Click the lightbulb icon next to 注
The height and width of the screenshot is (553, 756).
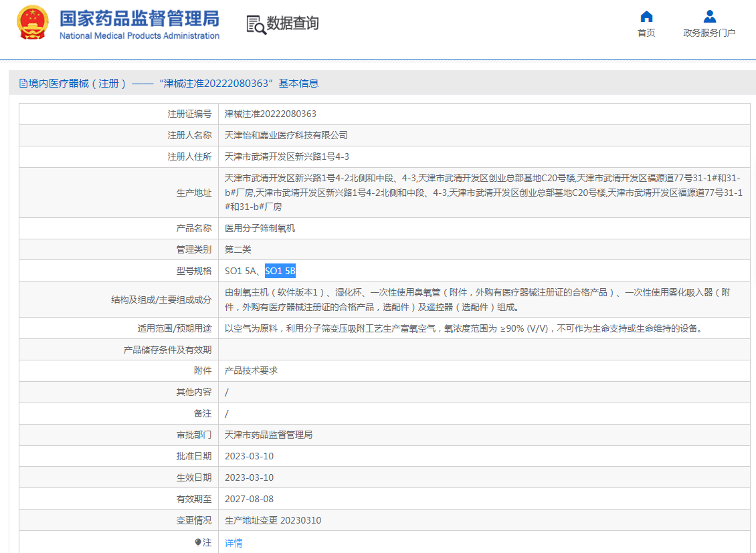coord(198,542)
